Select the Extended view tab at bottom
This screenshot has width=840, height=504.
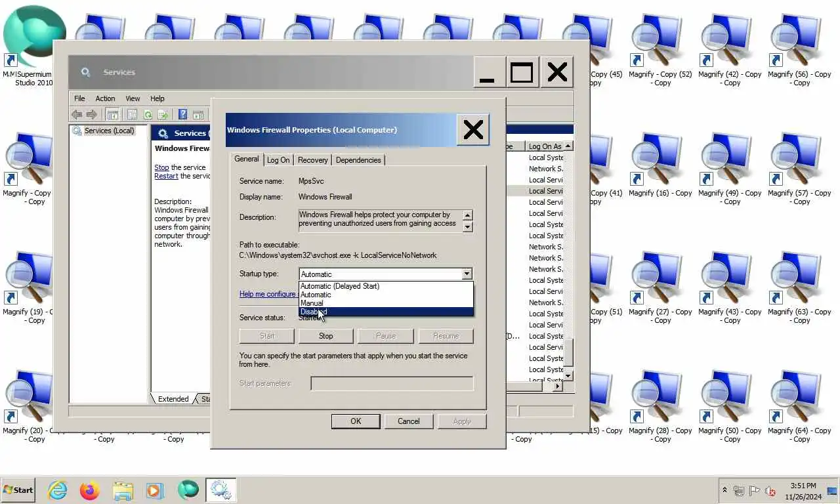pos(173,399)
